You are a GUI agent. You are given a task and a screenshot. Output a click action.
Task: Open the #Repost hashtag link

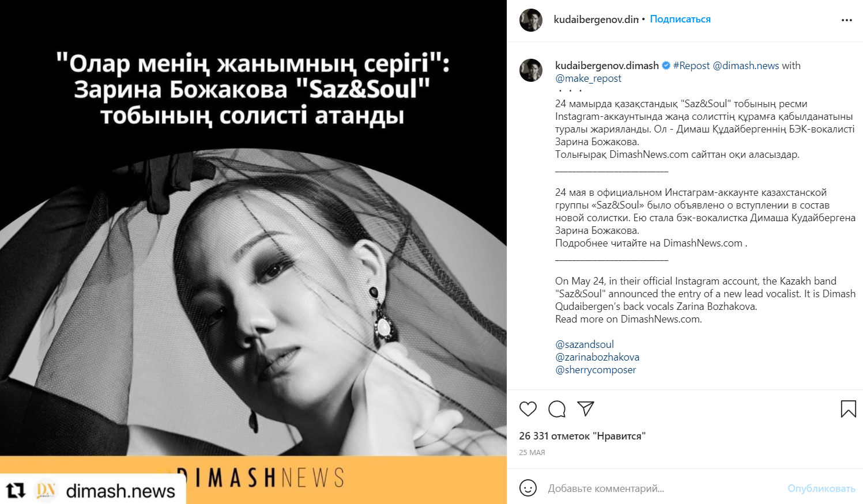691,66
